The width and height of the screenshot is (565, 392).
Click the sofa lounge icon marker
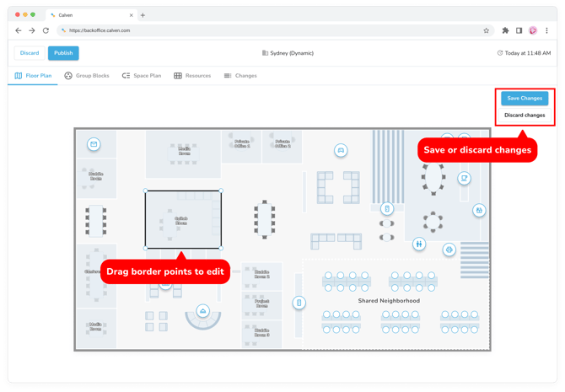coord(341,150)
